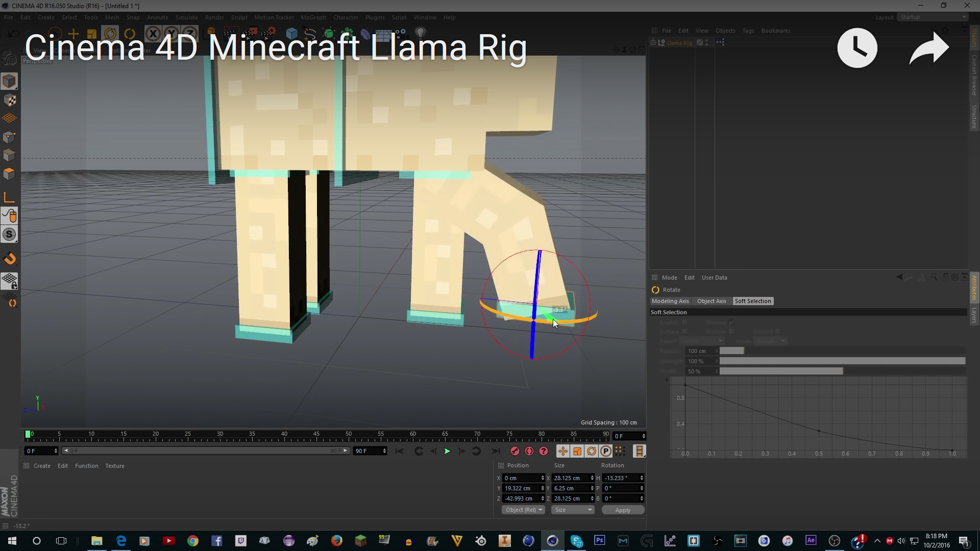The width and height of the screenshot is (980, 551).
Task: Click Keyframe Selection question-mark icon
Action: click(544, 451)
